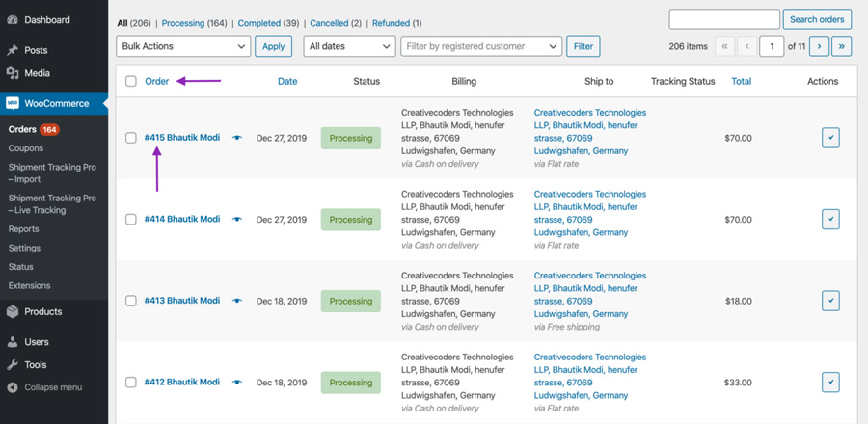
Task: Click the $18.00 total of order #413
Action: pyautogui.click(x=739, y=302)
